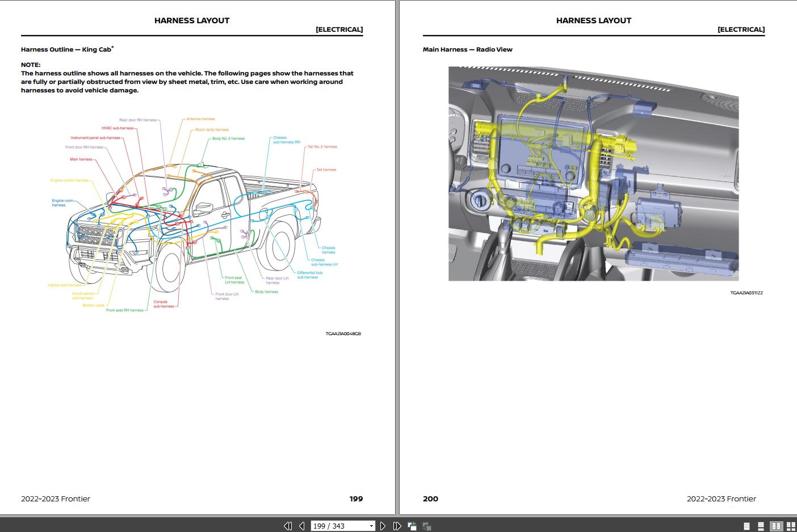Toggle continuous facing page mode

pos(791,526)
